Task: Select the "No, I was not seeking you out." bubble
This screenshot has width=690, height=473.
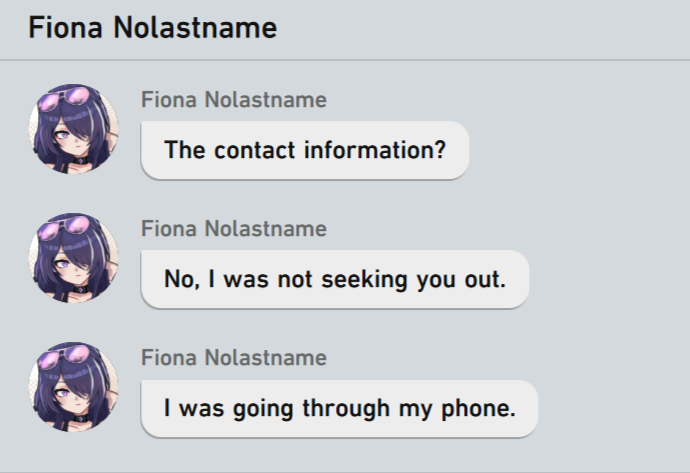Action: pyautogui.click(x=334, y=280)
